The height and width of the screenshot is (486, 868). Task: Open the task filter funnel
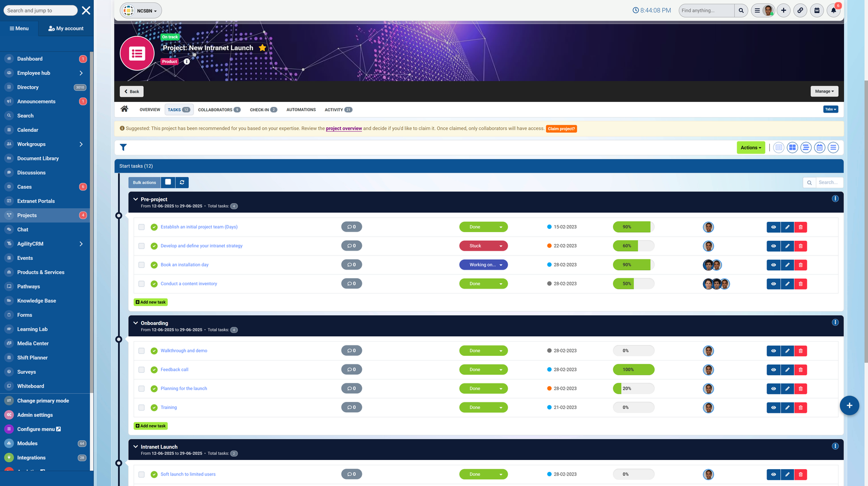(123, 148)
